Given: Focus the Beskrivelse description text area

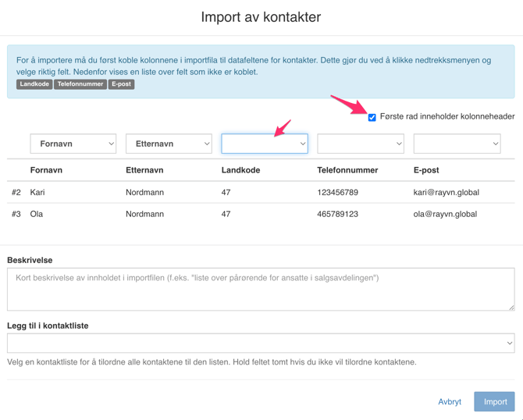Looking at the screenshot, I should pyautogui.click(x=260, y=289).
